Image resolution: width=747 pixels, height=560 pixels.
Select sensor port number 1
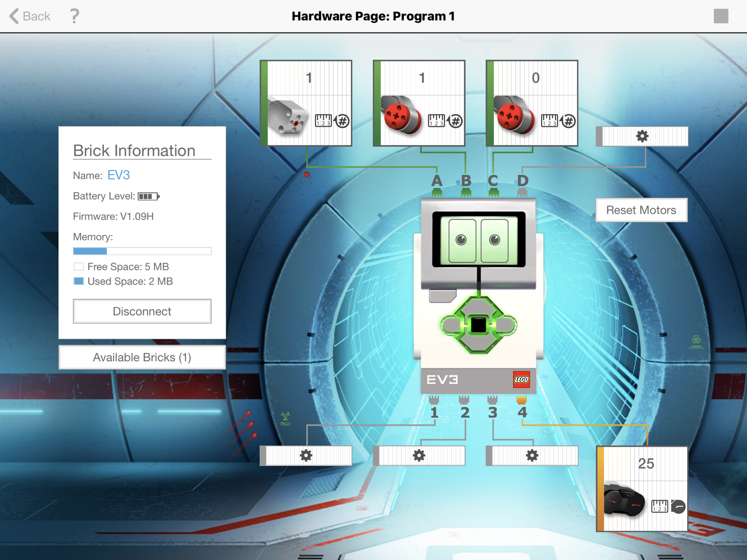tap(434, 413)
